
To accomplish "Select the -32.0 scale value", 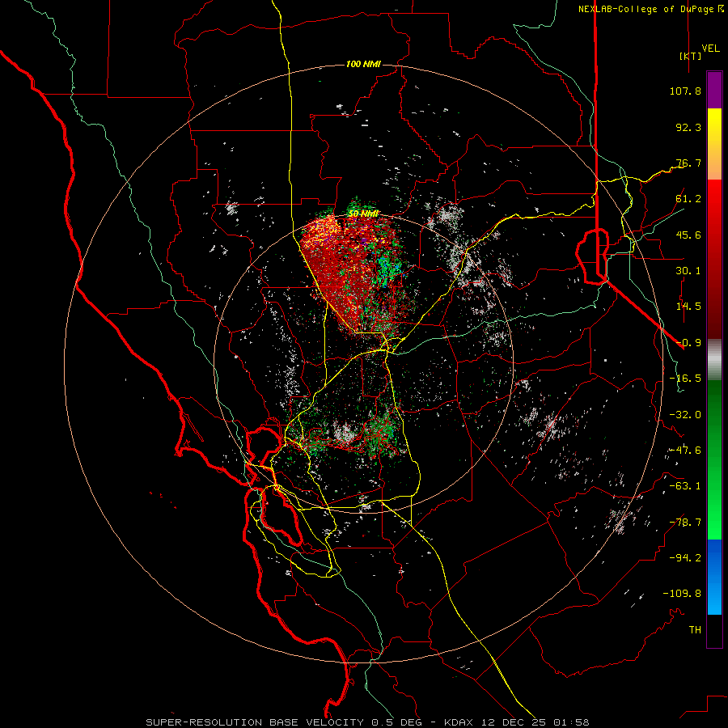I will click(x=685, y=415).
